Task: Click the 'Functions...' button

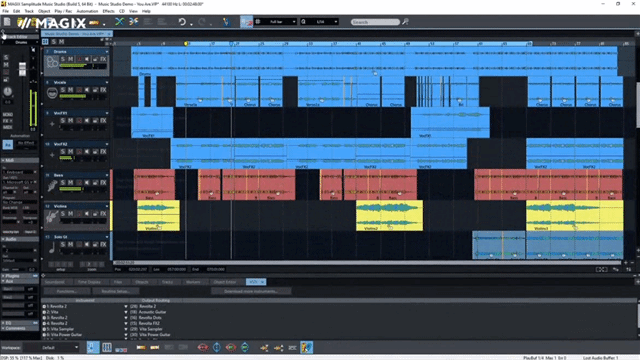Action: [x=67, y=291]
